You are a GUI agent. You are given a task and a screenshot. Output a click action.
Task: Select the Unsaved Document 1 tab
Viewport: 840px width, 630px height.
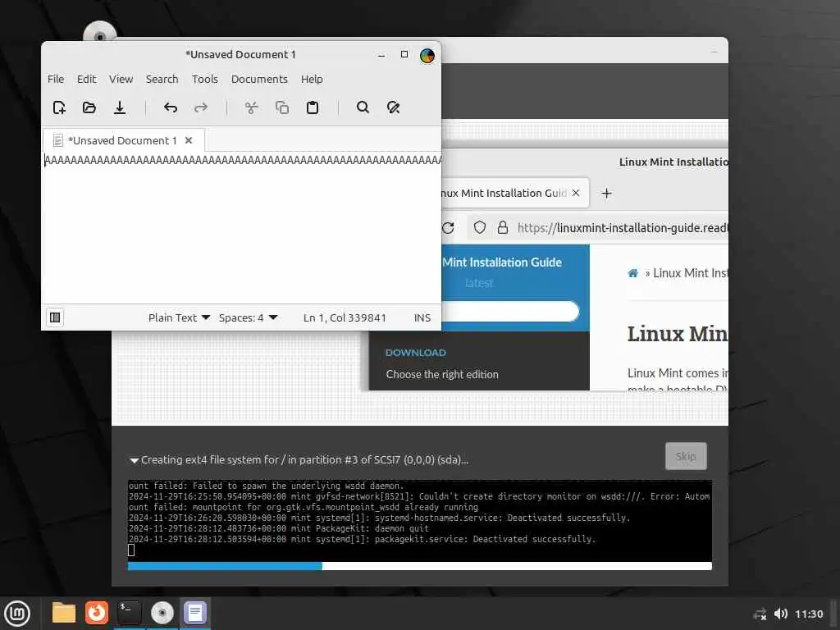click(x=122, y=140)
